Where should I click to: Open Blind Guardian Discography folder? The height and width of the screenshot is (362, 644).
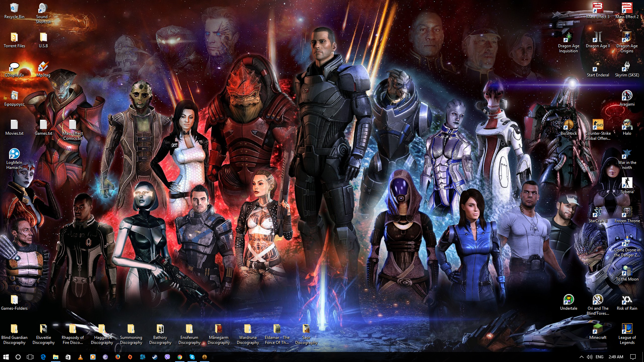click(14, 334)
